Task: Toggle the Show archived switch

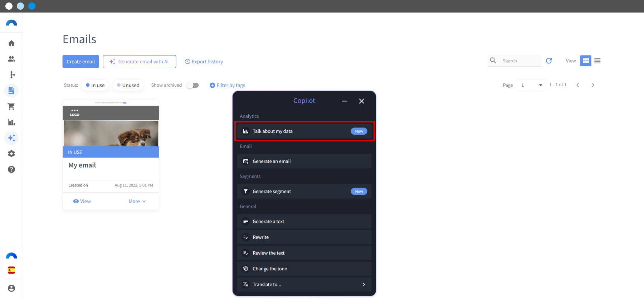Action: pos(193,85)
